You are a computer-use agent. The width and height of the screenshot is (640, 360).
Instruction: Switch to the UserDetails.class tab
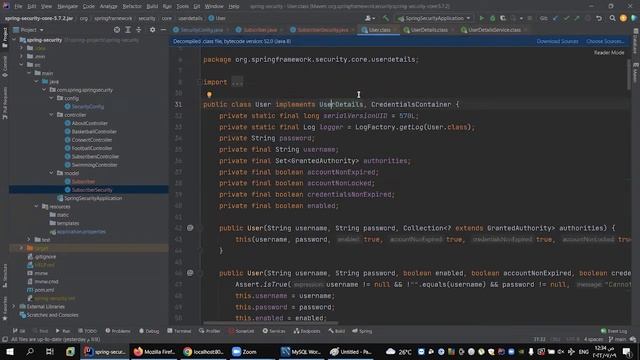click(x=429, y=30)
